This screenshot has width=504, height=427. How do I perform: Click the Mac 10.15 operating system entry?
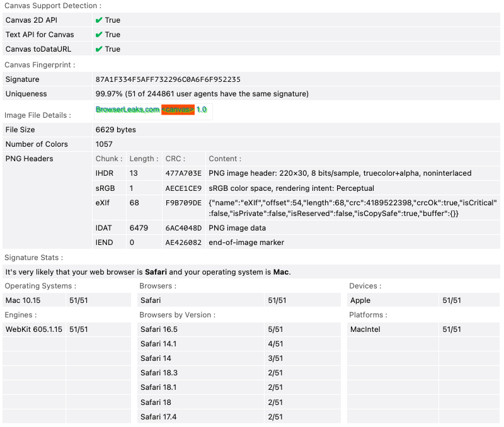21,300
